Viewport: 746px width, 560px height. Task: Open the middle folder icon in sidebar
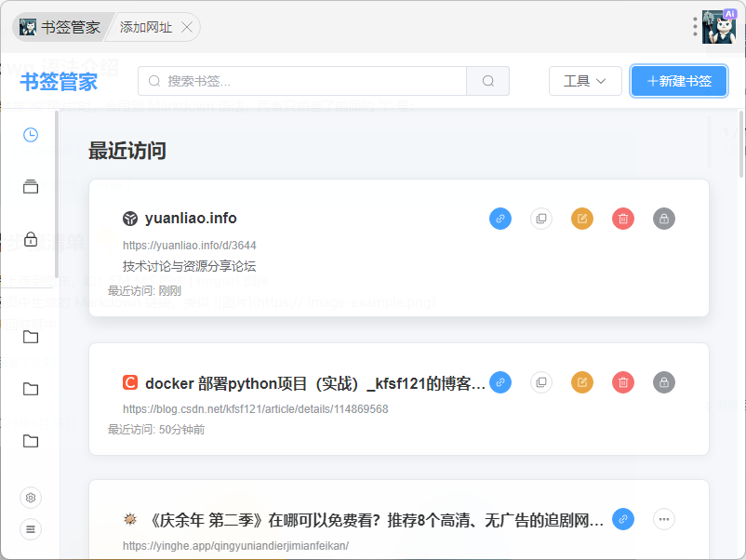click(31, 389)
